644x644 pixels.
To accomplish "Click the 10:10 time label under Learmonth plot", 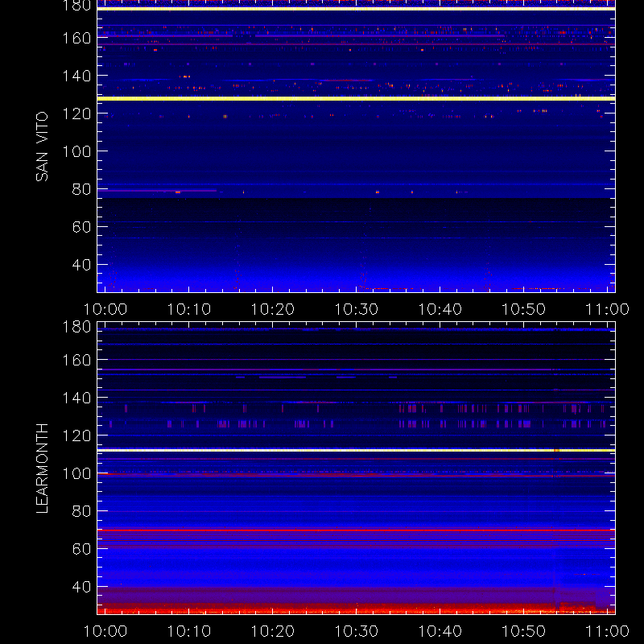I will (x=189, y=631).
